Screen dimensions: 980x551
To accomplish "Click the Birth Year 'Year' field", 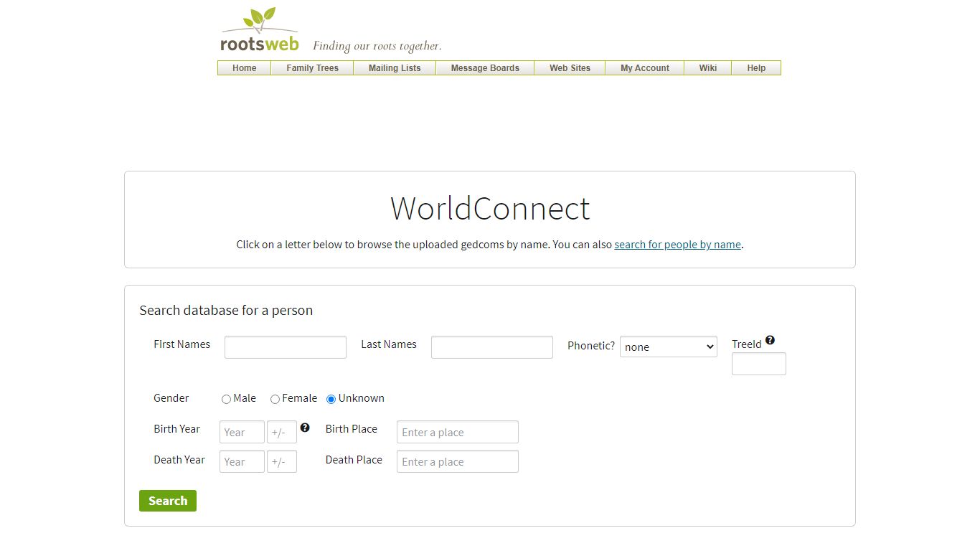I will click(x=242, y=432).
